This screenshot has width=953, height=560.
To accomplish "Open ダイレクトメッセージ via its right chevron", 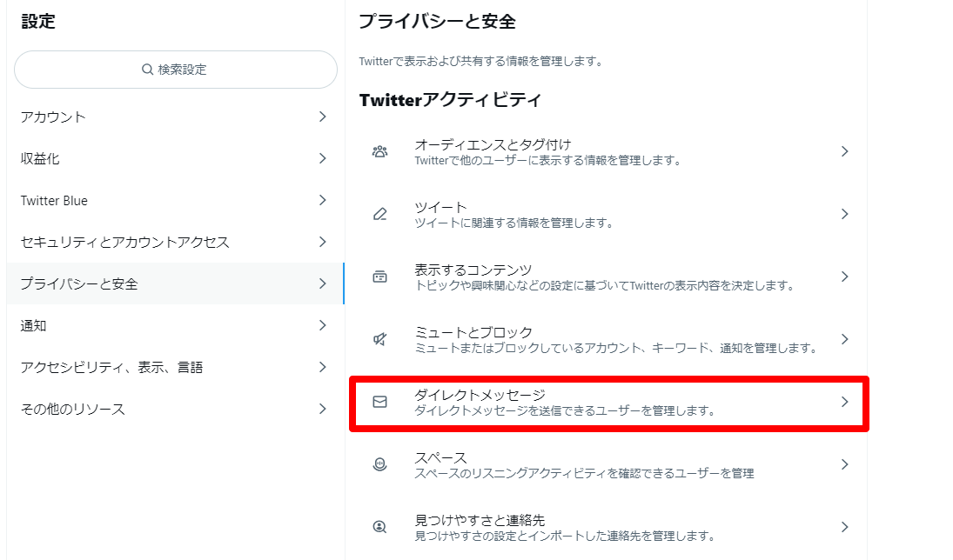I will [843, 402].
